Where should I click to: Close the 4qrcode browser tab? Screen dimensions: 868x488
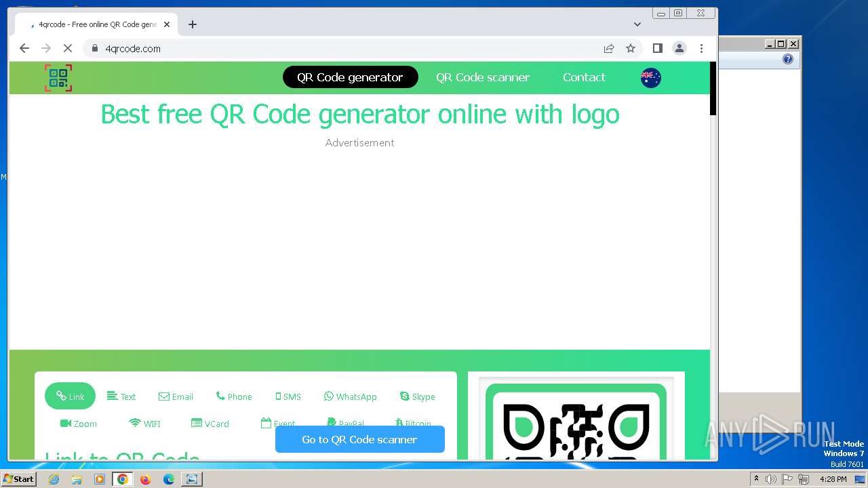click(x=167, y=24)
